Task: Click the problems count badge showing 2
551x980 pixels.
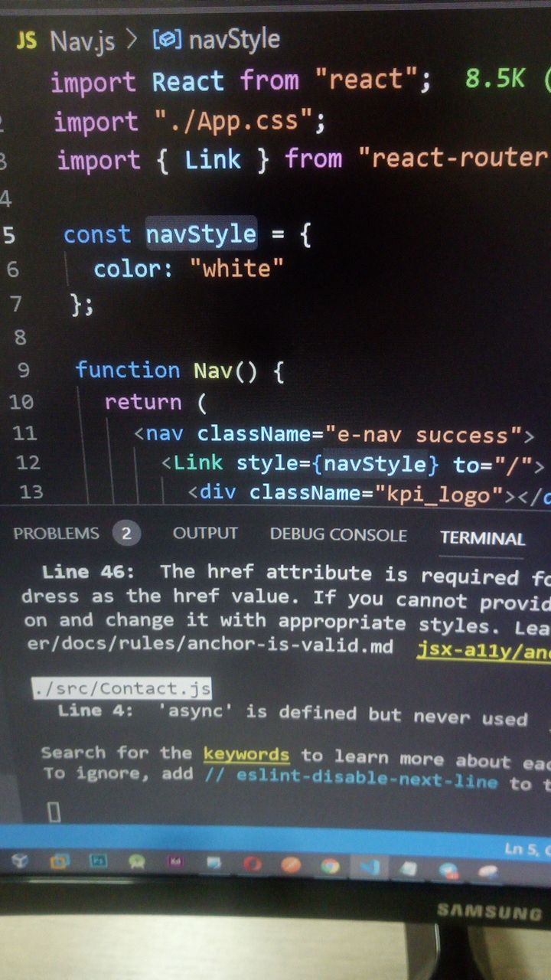Action: 126,534
